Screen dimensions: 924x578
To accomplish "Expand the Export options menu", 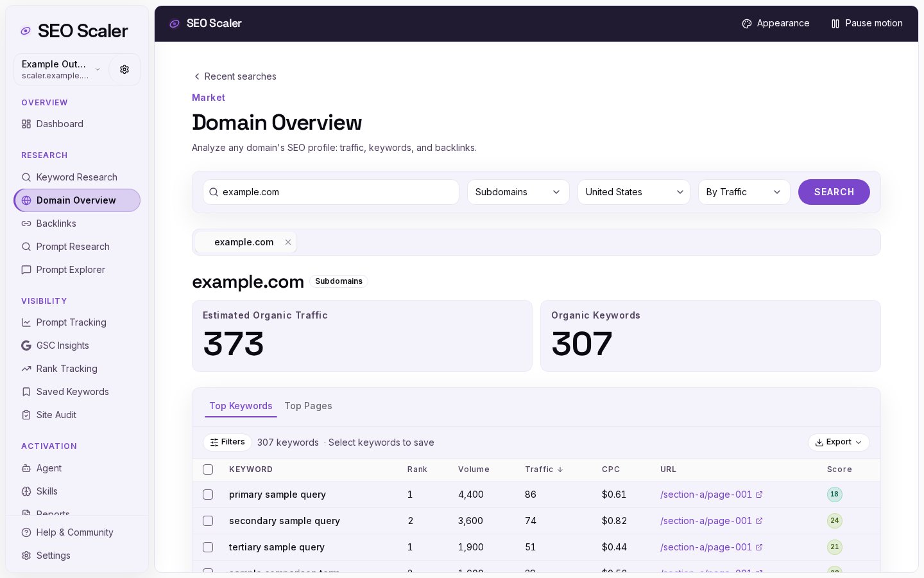I will [x=839, y=442].
